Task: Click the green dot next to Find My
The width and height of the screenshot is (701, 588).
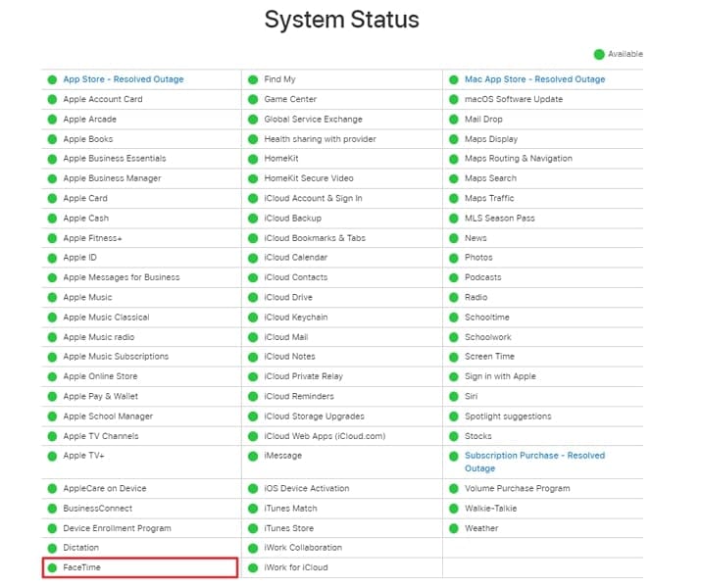Action: click(253, 79)
